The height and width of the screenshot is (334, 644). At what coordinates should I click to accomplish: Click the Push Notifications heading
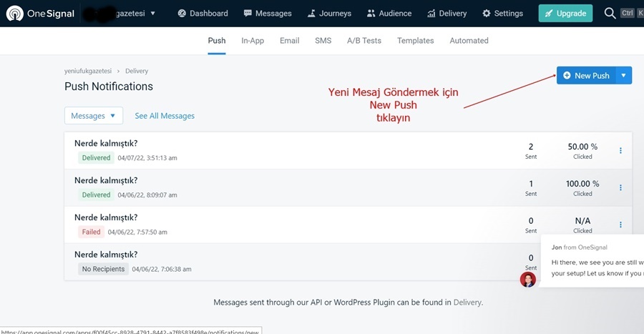click(109, 87)
